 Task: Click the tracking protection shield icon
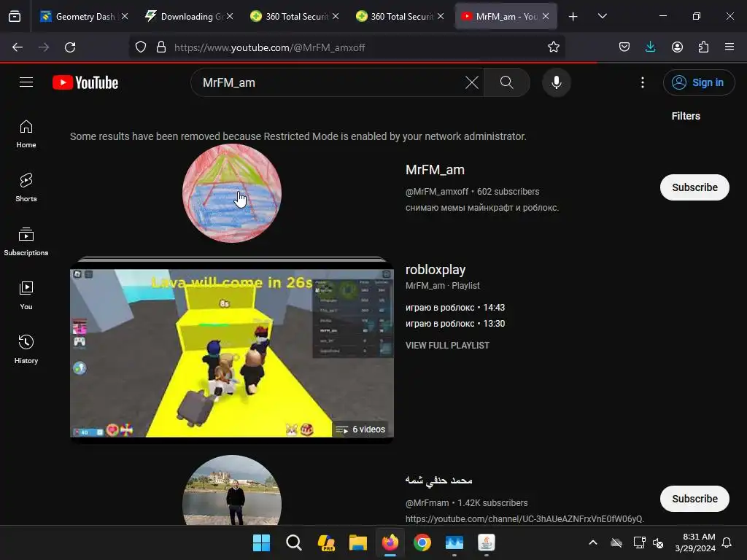[141, 47]
